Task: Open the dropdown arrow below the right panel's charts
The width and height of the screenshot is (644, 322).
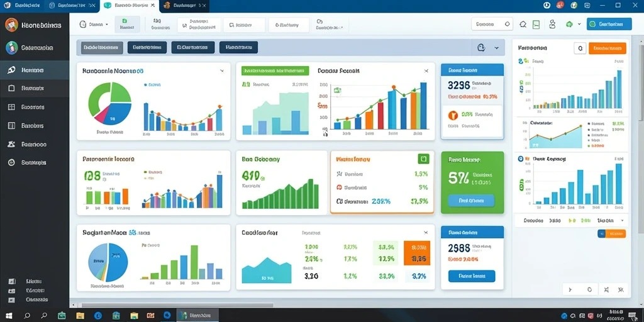Action: pos(622,221)
